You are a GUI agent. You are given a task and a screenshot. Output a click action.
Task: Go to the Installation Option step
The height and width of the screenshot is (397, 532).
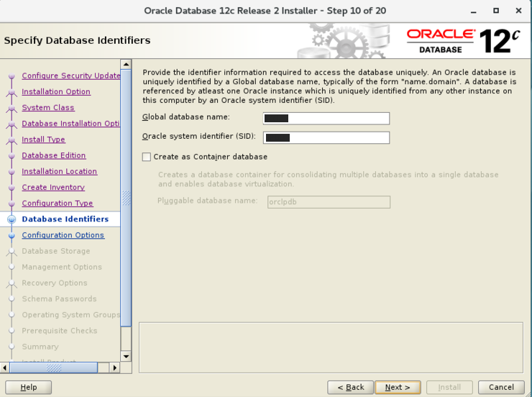click(56, 91)
